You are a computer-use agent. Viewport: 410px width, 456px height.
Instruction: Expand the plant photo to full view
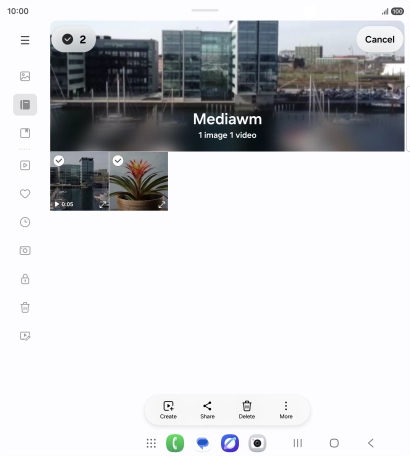(x=162, y=204)
